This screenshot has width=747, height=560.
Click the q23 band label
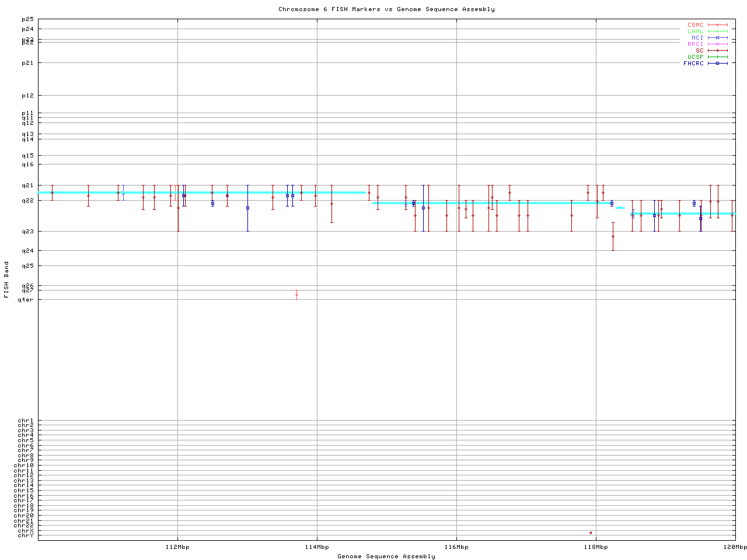pyautogui.click(x=27, y=232)
